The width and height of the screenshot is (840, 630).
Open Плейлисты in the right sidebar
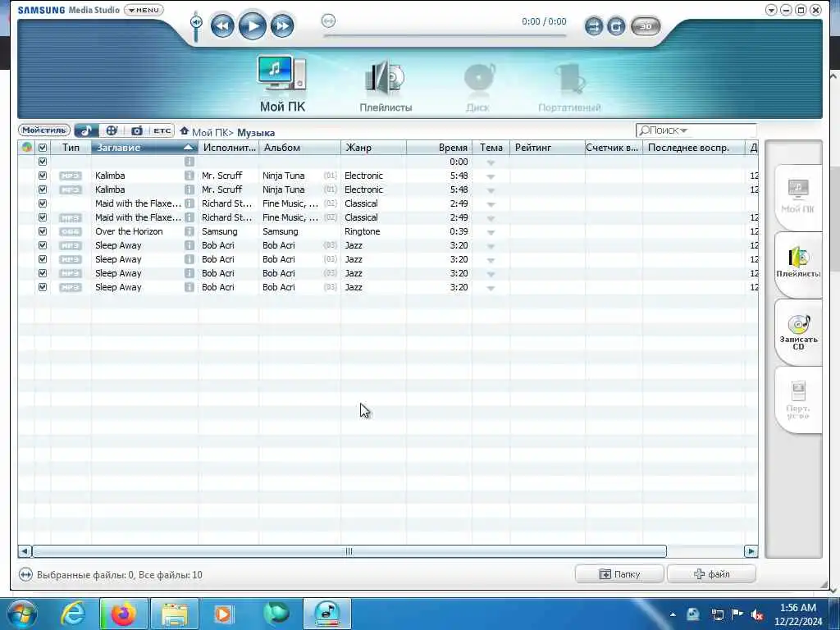coord(797,264)
